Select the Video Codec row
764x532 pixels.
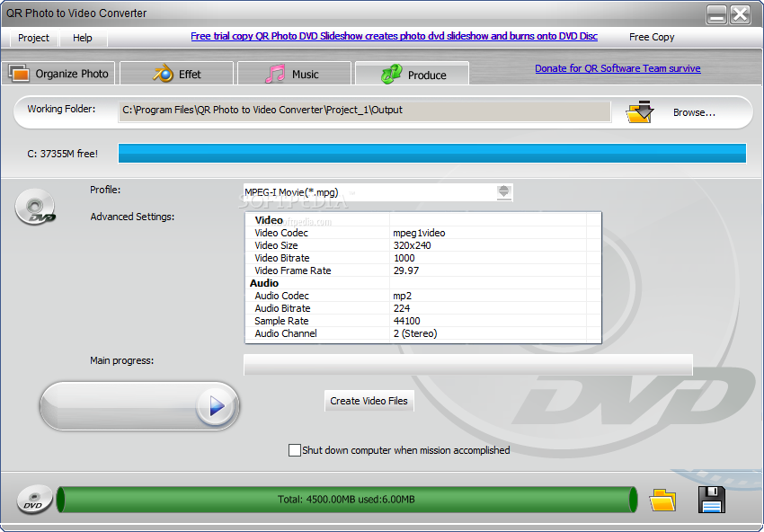pos(423,233)
